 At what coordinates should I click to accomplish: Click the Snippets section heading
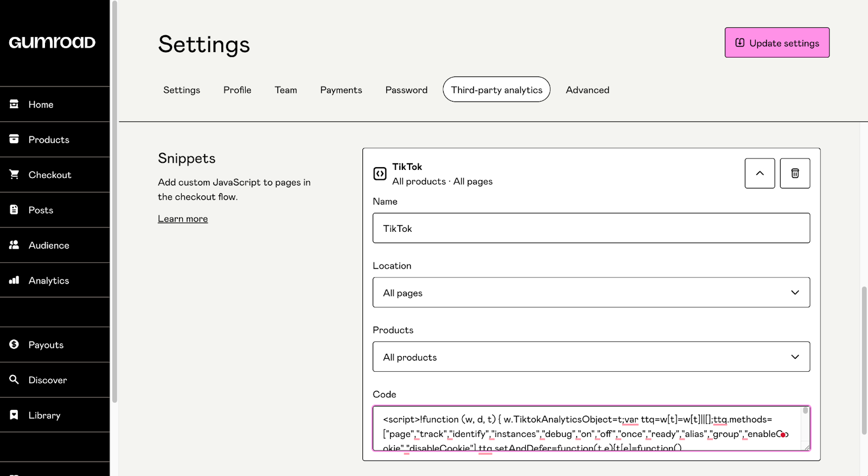click(x=187, y=158)
